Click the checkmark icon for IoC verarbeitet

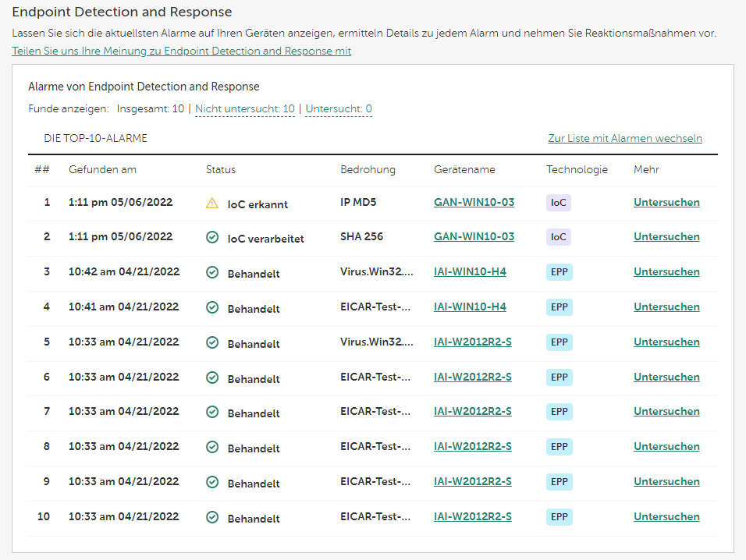[212, 236]
